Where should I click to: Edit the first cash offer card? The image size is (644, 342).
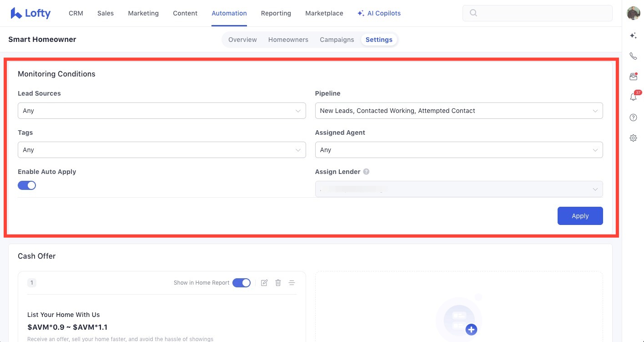pos(264,283)
